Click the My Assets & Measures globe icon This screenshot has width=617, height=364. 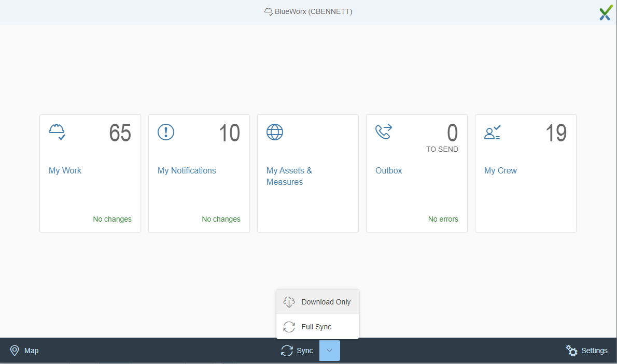click(x=275, y=132)
